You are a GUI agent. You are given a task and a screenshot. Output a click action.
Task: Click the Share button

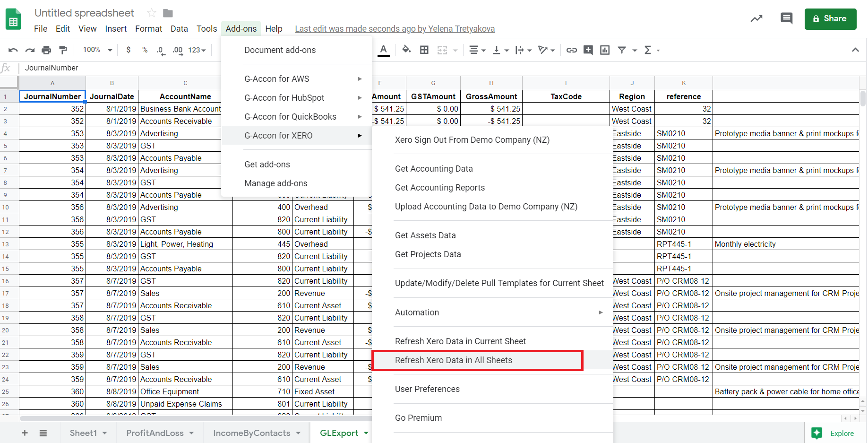[x=830, y=19]
